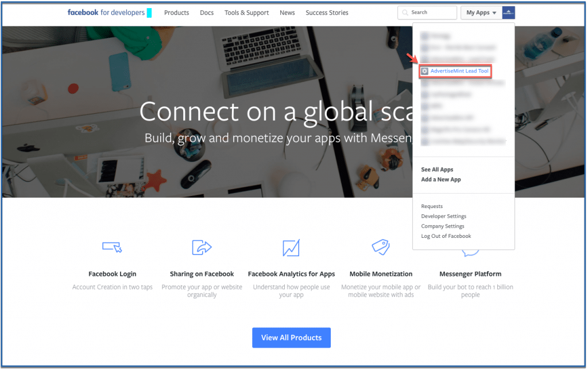The width and height of the screenshot is (588, 370).
Task: Go to the News section
Action: [x=287, y=13]
